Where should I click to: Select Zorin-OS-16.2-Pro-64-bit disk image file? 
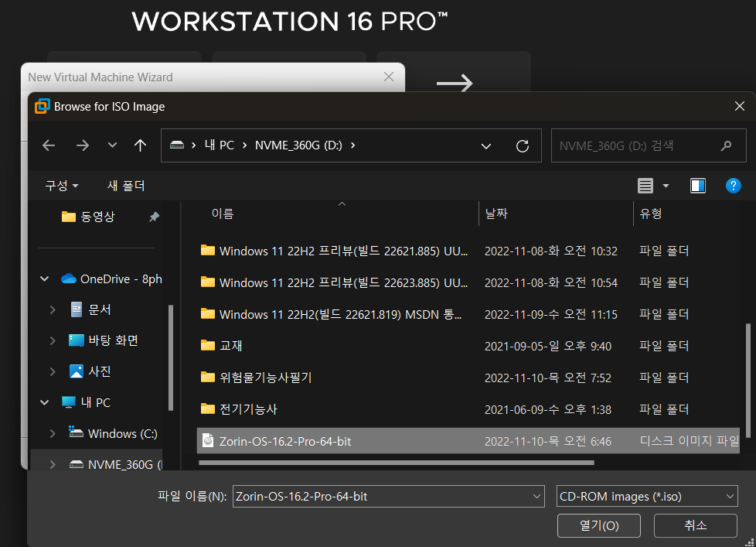(x=468, y=441)
